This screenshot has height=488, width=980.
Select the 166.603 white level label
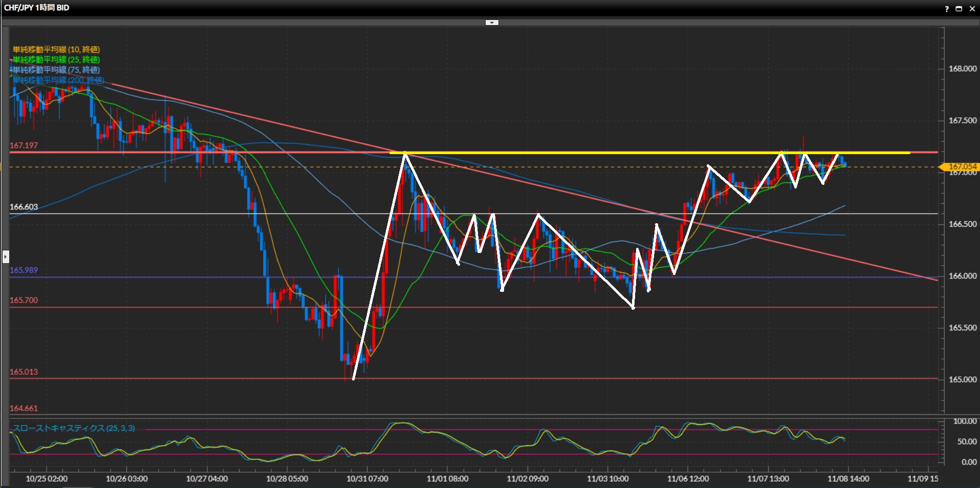[24, 207]
